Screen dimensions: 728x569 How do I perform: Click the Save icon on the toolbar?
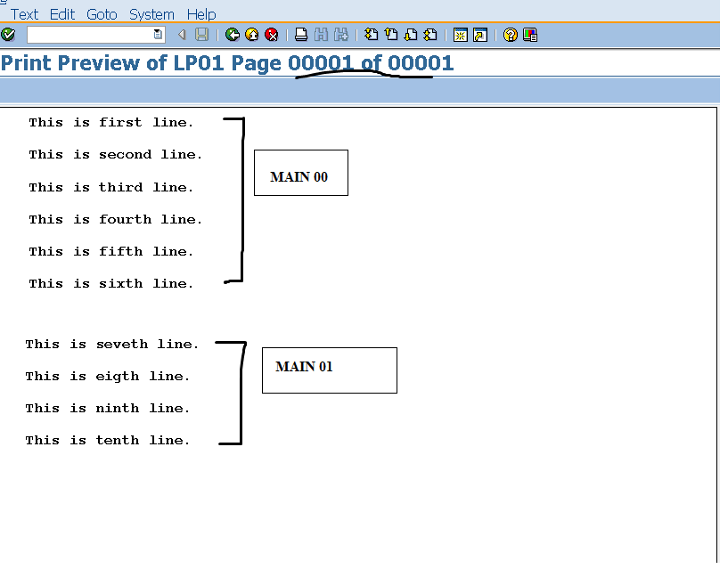tap(200, 35)
